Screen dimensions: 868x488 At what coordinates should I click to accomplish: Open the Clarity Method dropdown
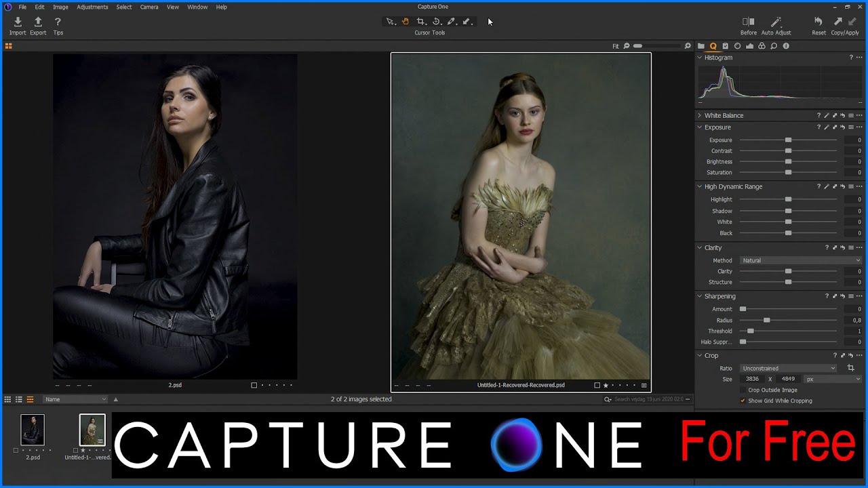tap(801, 260)
